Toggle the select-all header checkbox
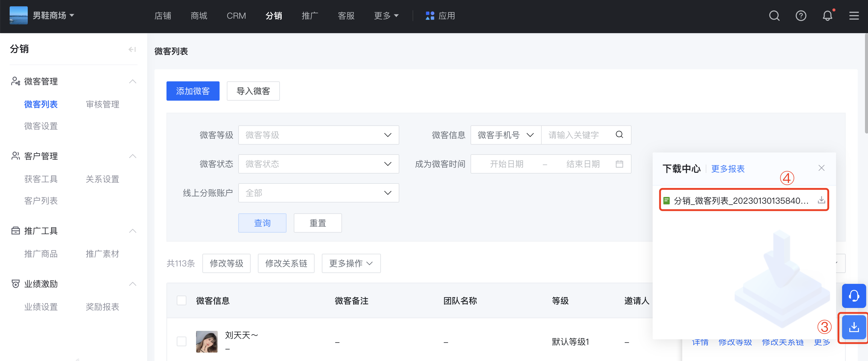Viewport: 868px width, 361px height. click(x=182, y=300)
